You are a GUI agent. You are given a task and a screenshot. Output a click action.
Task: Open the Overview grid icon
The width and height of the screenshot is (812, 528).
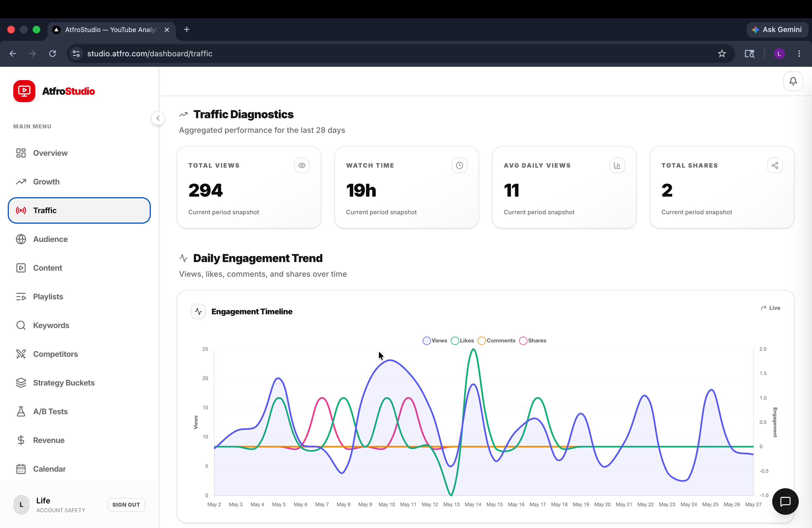pyautogui.click(x=21, y=153)
